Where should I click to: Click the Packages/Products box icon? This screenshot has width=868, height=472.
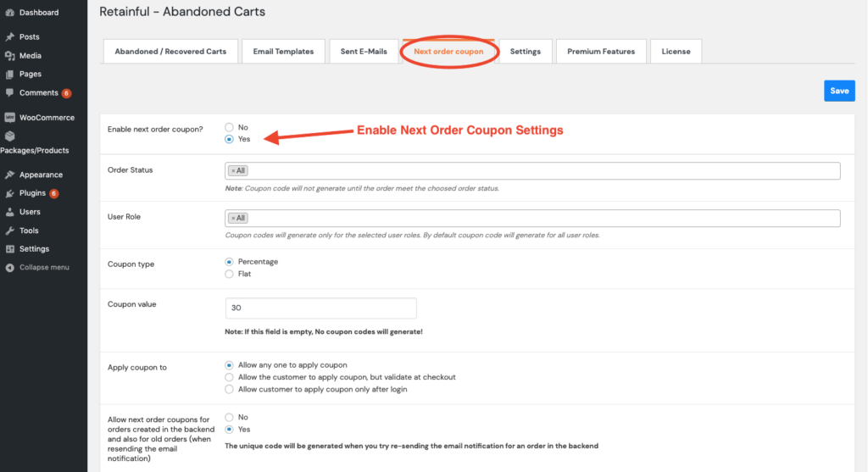coord(9,136)
